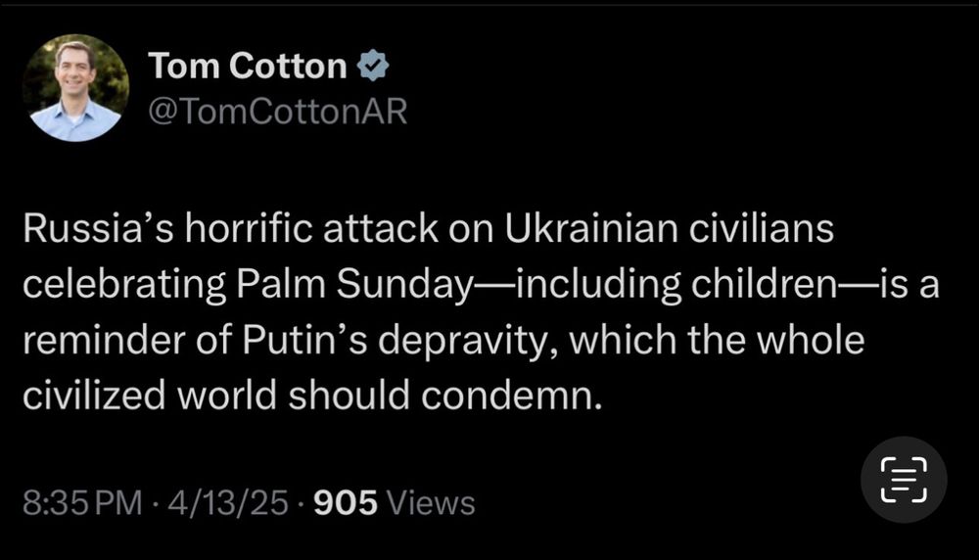This screenshot has width=979, height=560.
Task: Open the @TomCottonAR handle
Action: click(277, 112)
